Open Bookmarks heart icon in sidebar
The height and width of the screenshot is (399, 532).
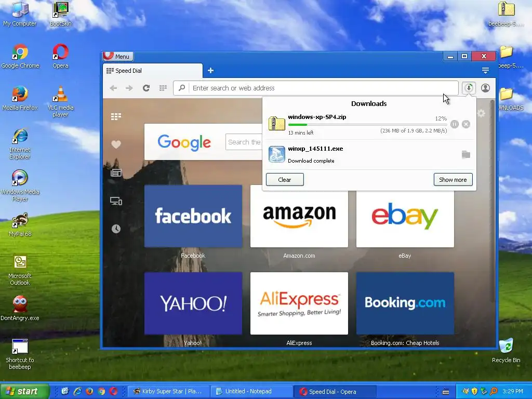click(116, 144)
